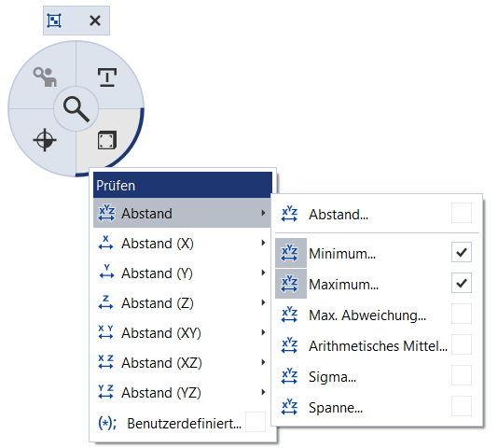Select the crosshair target icon in wheel
Viewport: 498px width, 448px height.
point(45,140)
